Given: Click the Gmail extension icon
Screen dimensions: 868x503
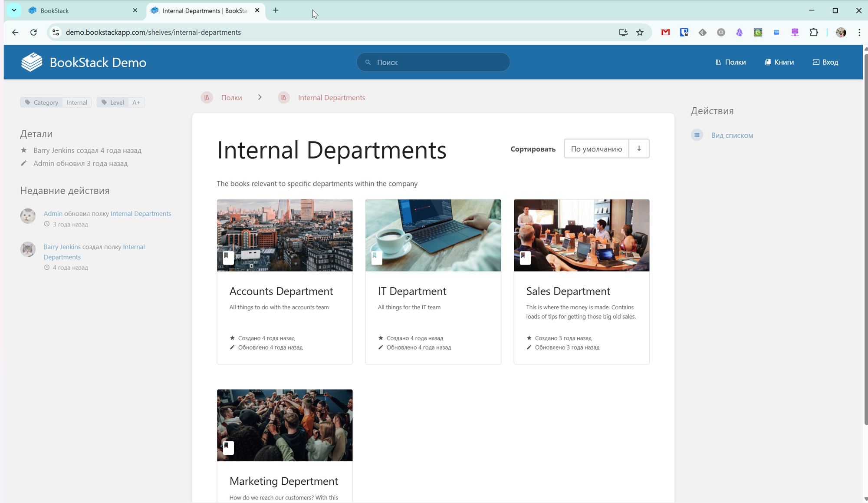Looking at the screenshot, I should coord(665,32).
